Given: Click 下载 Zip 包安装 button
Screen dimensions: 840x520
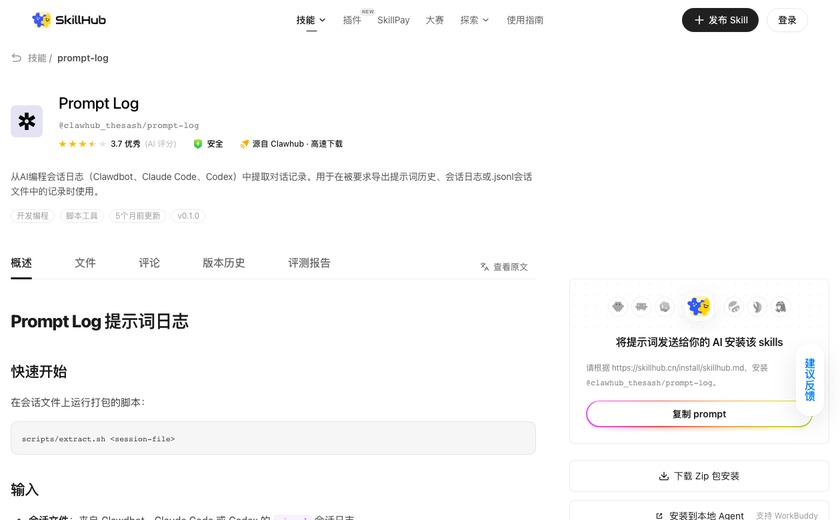Looking at the screenshot, I should (x=699, y=476).
